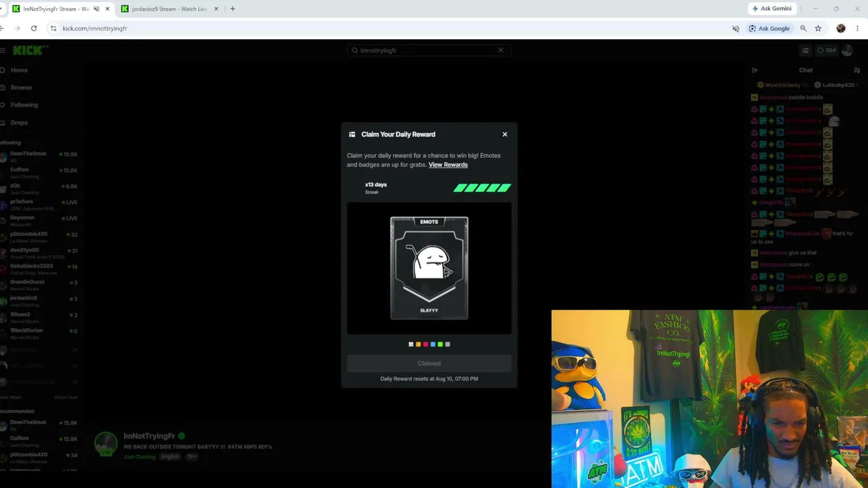Viewport: 868px width, 488px height.
Task: Click the green streak progress bar
Action: 482,188
